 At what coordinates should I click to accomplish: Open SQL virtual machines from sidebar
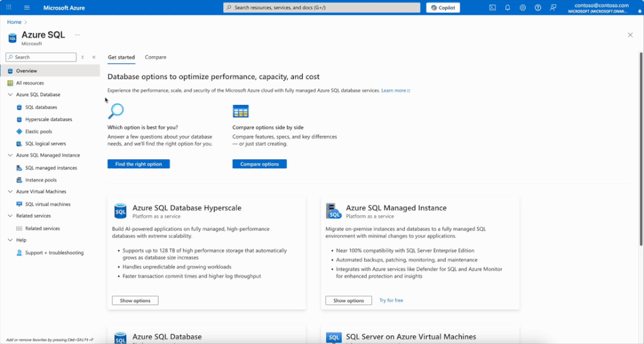(x=48, y=204)
